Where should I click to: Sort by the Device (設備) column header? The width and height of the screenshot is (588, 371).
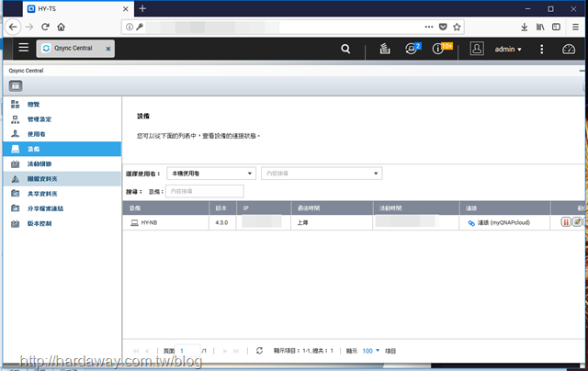165,208
